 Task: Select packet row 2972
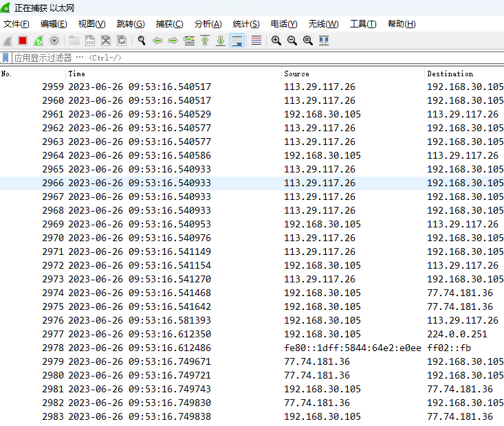tap(252, 265)
